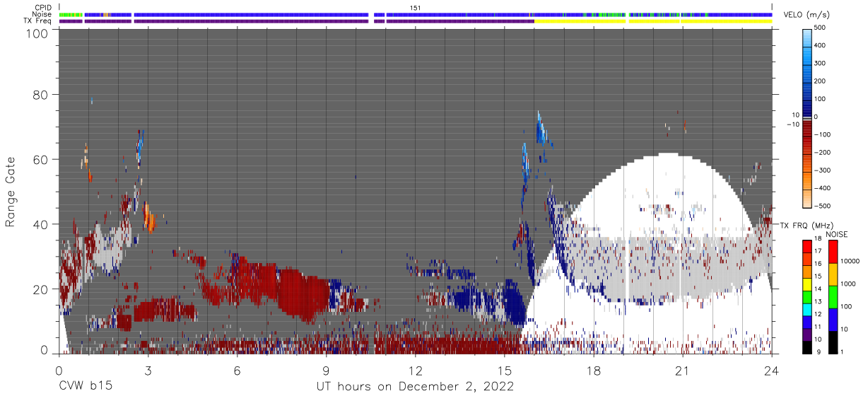Click the y-axis tick label '60'
This screenshot has width=868, height=401.
tap(41, 159)
